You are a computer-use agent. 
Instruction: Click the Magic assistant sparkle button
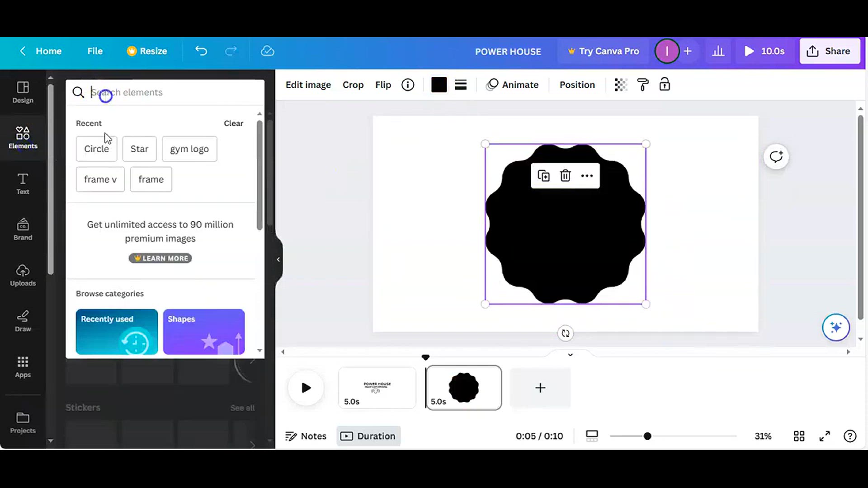click(836, 327)
